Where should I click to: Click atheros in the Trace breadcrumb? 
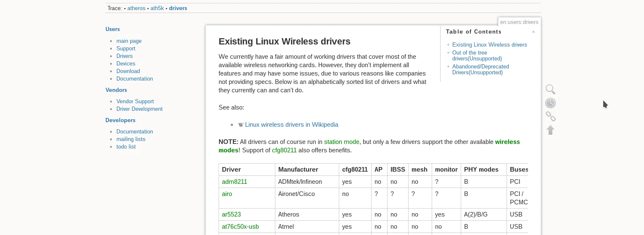(x=136, y=8)
